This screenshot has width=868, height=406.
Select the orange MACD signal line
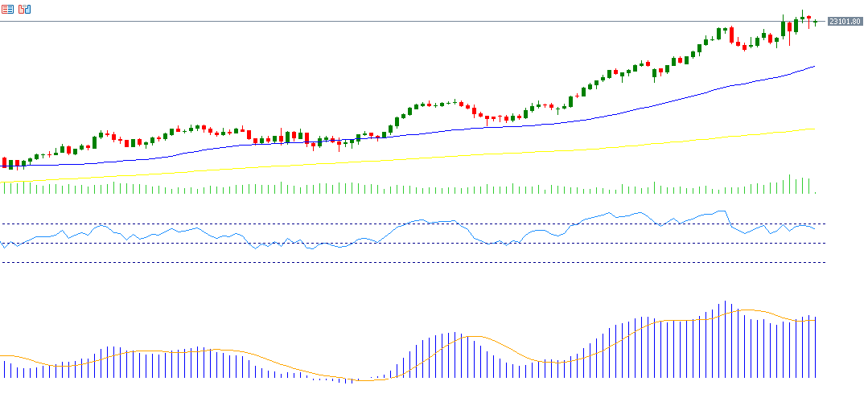coord(475,338)
